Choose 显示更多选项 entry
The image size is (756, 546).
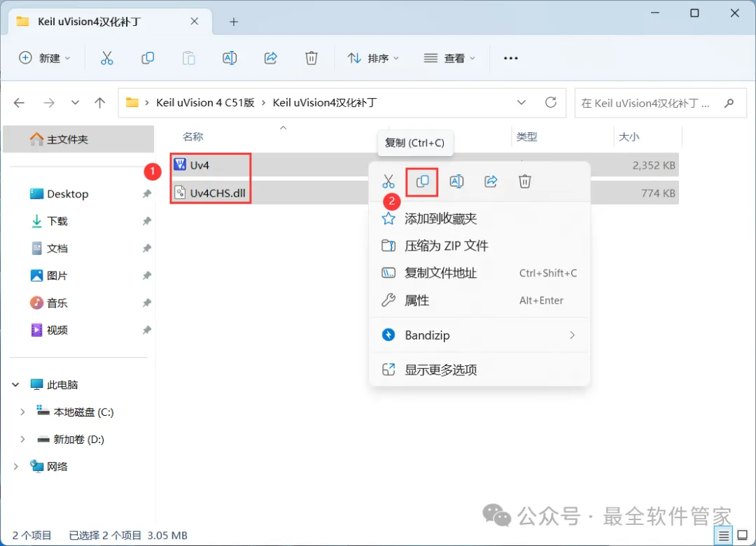pos(479,370)
